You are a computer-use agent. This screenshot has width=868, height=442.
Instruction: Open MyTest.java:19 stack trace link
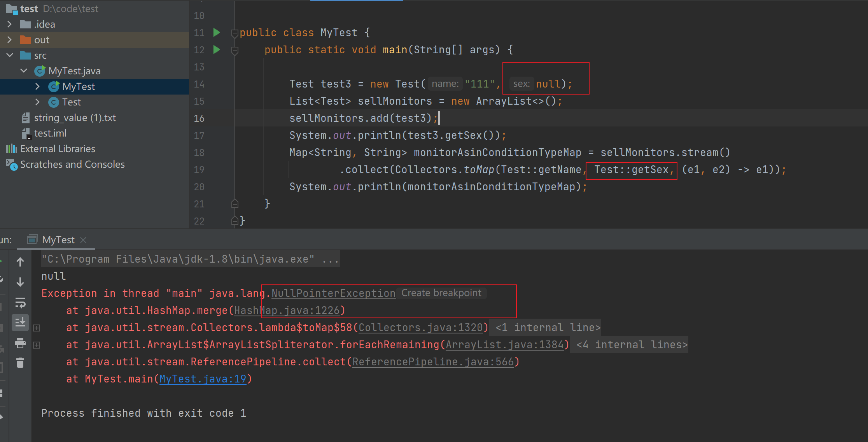[203, 379]
